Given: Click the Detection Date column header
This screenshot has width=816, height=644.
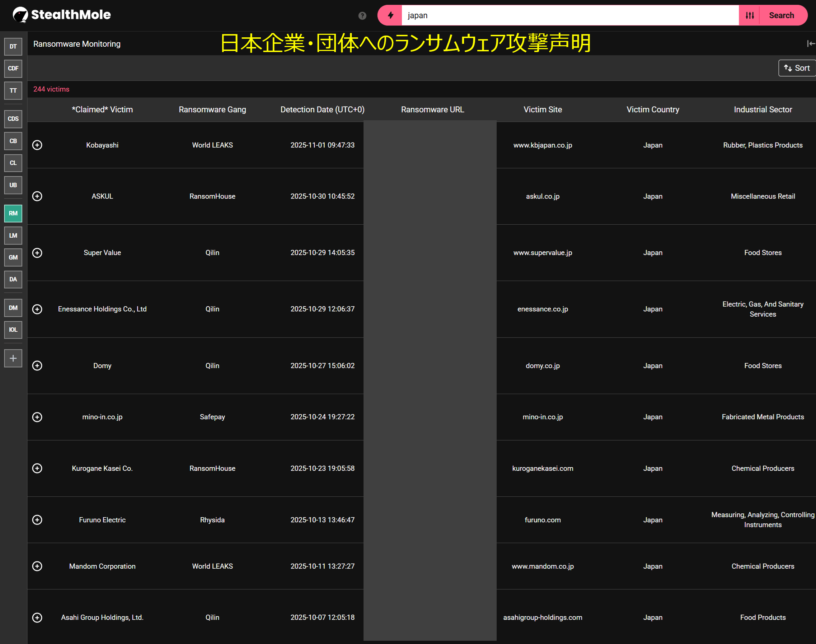Looking at the screenshot, I should pyautogui.click(x=322, y=110).
